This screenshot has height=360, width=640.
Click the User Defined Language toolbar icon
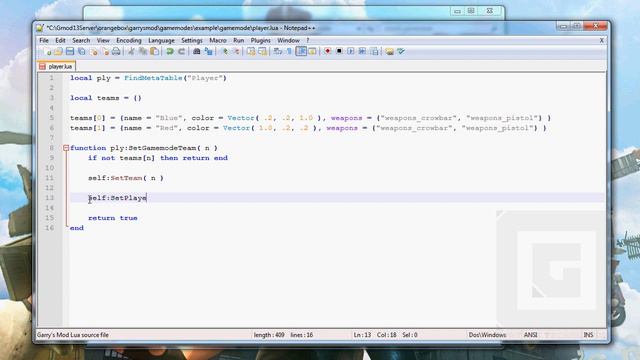click(x=312, y=51)
